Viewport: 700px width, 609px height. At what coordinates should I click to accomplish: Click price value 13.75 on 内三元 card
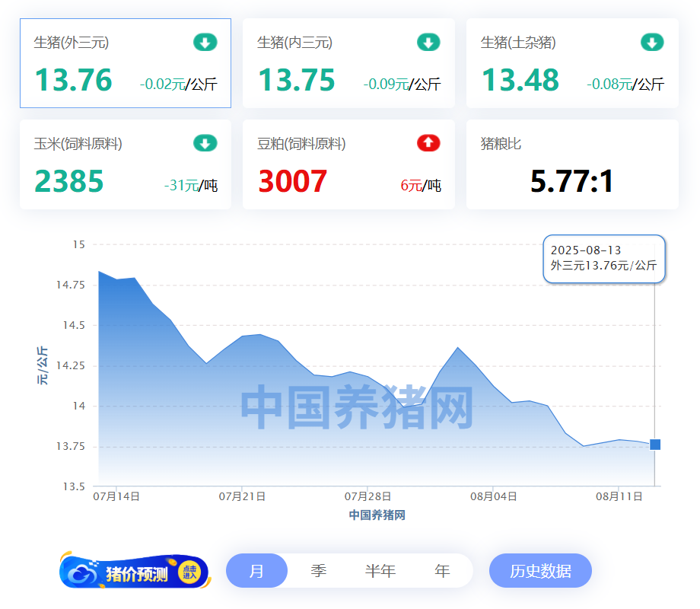[297, 80]
